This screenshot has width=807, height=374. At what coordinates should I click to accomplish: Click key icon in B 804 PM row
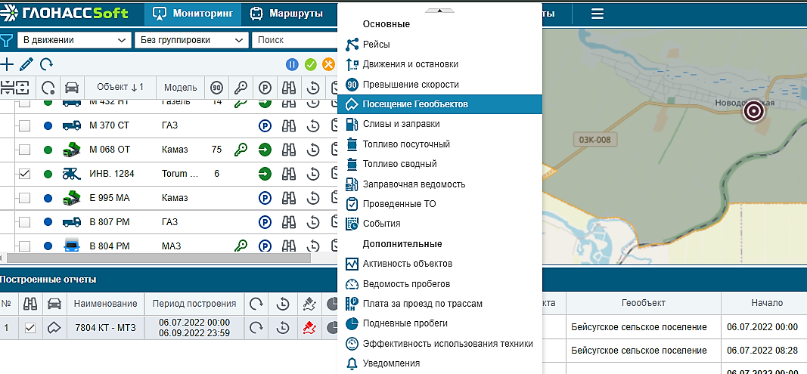tap(240, 246)
